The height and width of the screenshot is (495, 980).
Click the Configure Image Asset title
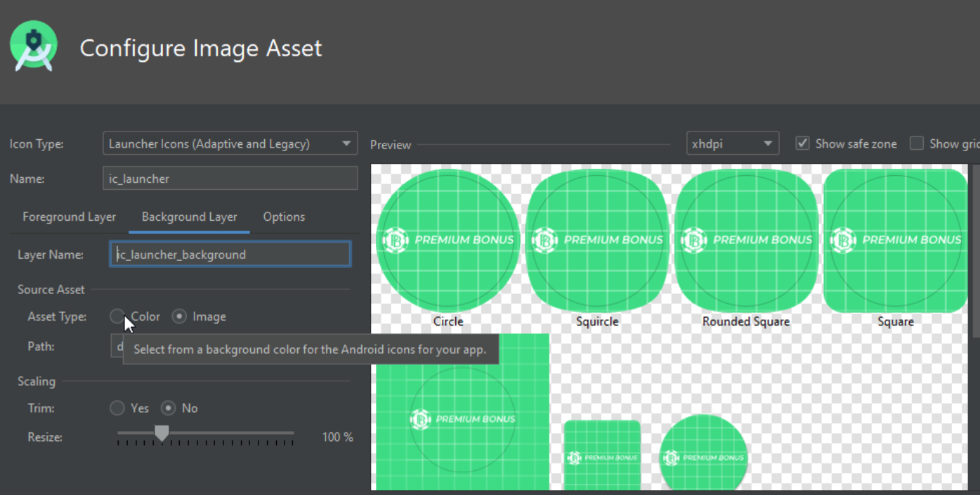click(201, 48)
